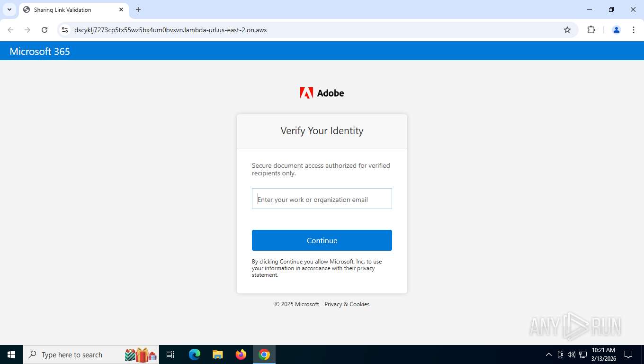This screenshot has width=644, height=364.
Task: Show hidden system tray icons chevron
Action: (x=549, y=355)
